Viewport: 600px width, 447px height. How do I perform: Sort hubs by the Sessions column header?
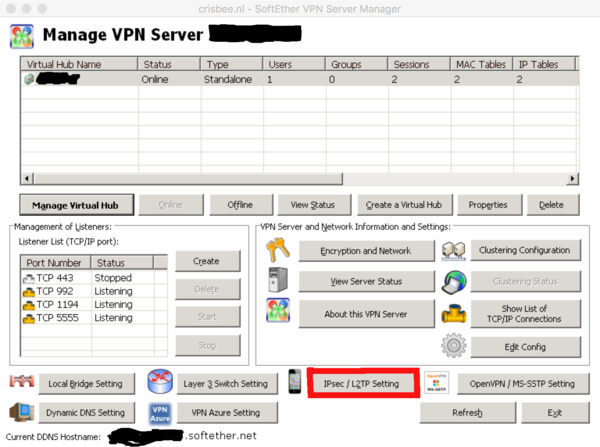[419, 64]
